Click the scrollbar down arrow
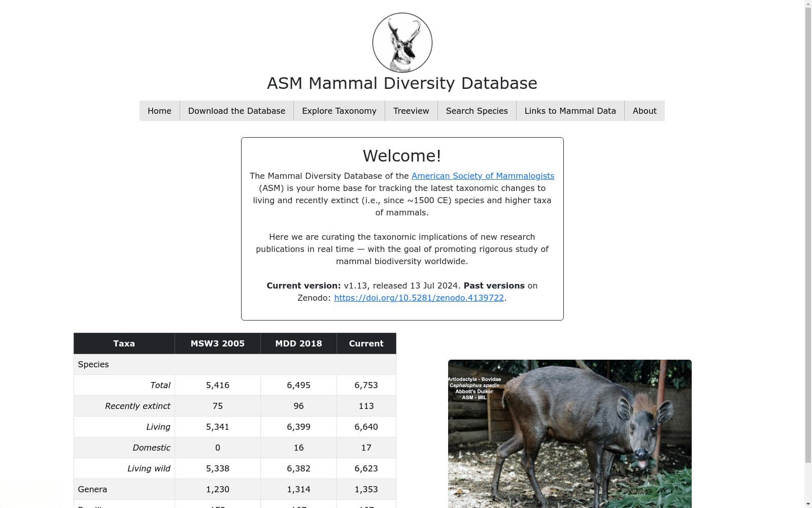The width and height of the screenshot is (812, 508). click(808, 504)
